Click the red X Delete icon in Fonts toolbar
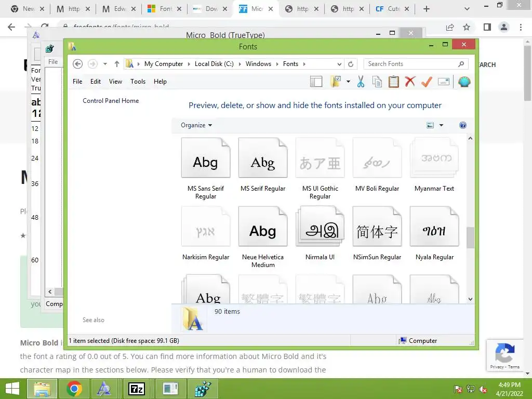 pyautogui.click(x=410, y=82)
